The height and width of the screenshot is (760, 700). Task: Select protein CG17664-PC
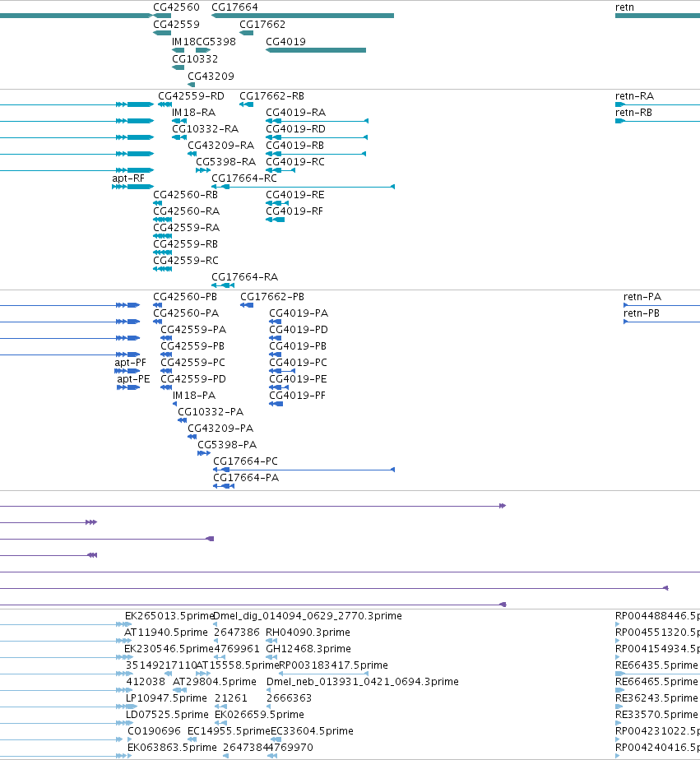tap(245, 461)
